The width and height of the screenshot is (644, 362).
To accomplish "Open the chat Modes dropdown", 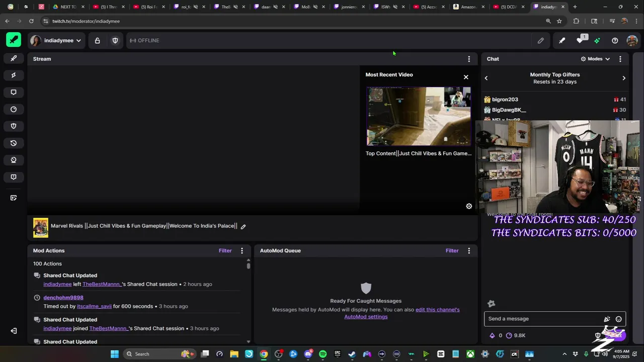I will point(595,59).
